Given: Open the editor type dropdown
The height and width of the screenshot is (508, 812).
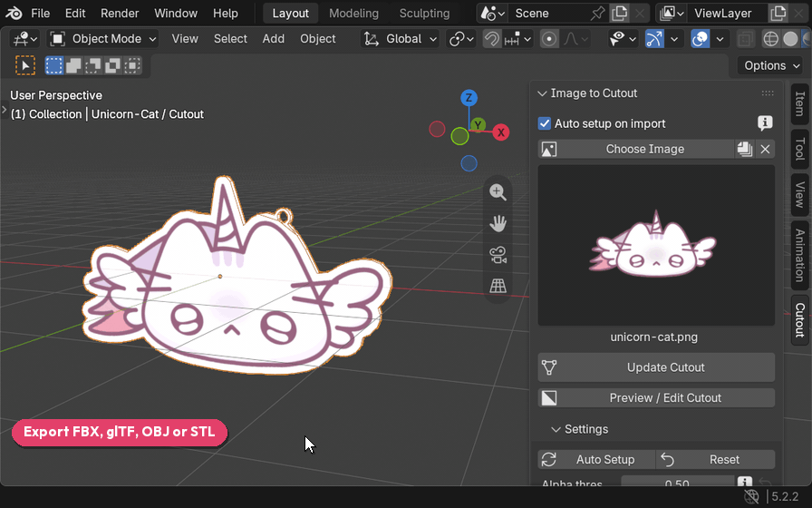Looking at the screenshot, I should click(x=25, y=39).
